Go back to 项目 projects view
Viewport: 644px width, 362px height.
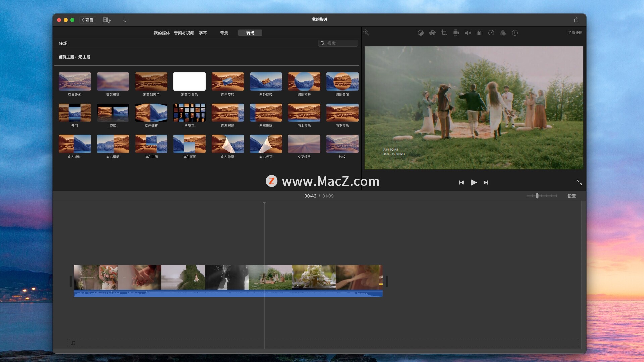[x=87, y=20]
